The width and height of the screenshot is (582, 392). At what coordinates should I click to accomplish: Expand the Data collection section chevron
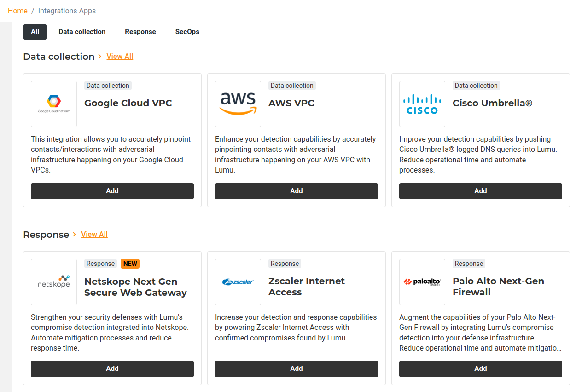coord(100,57)
